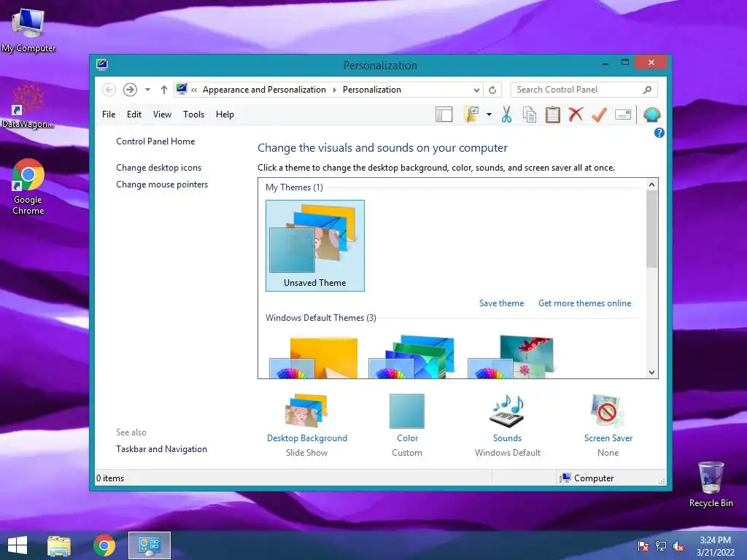
Task: Click the search magnifier icon
Action: (648, 90)
